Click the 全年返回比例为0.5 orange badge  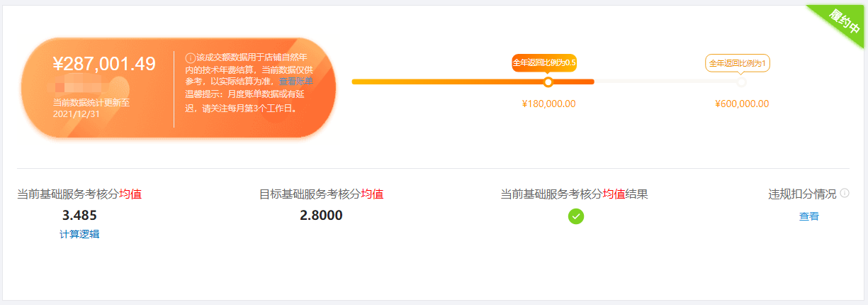[544, 62]
